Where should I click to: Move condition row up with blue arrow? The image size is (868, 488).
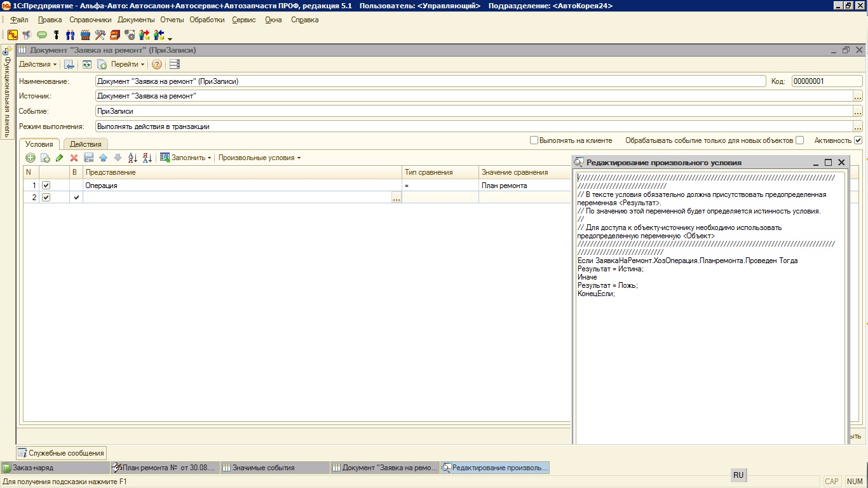point(103,158)
